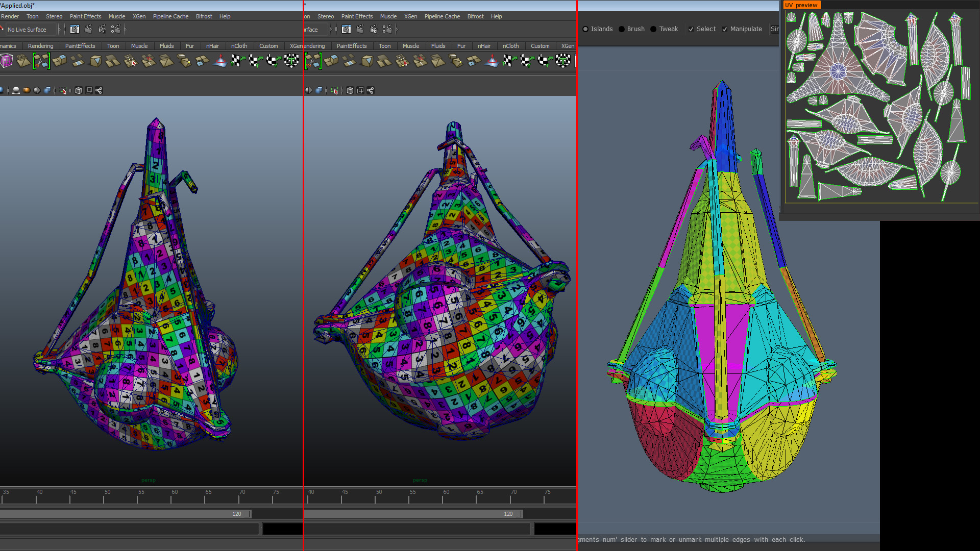Open the Fluids shelf tab
The height and width of the screenshot is (551, 980).
pyautogui.click(x=167, y=46)
